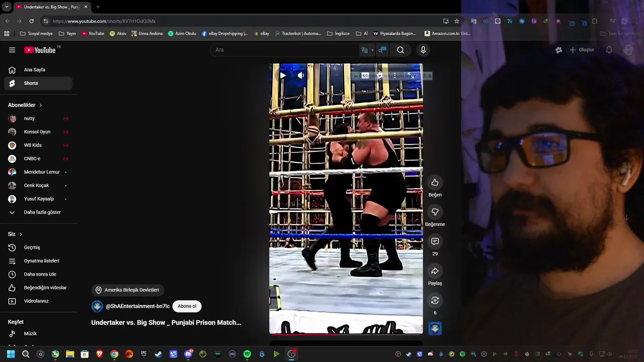Open Beğendiğim videolar liked videos
This screenshot has width=644, height=362.
click(x=38, y=288)
